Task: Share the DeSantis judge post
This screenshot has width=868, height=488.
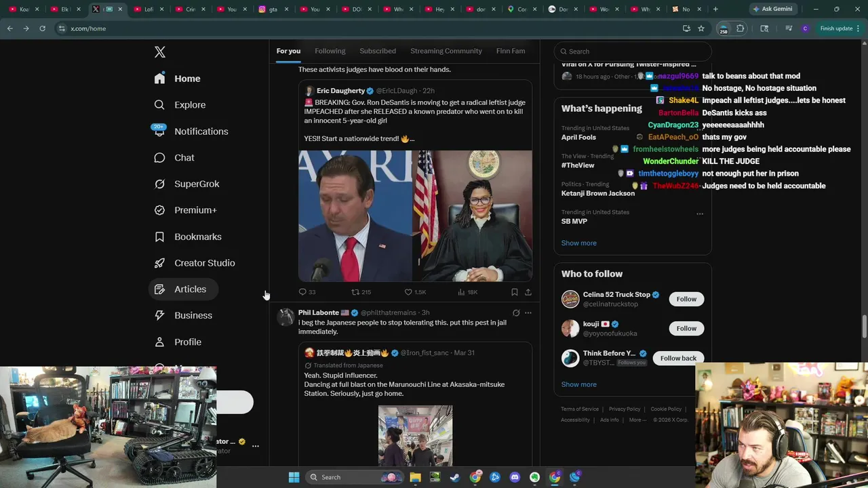Action: (528, 292)
